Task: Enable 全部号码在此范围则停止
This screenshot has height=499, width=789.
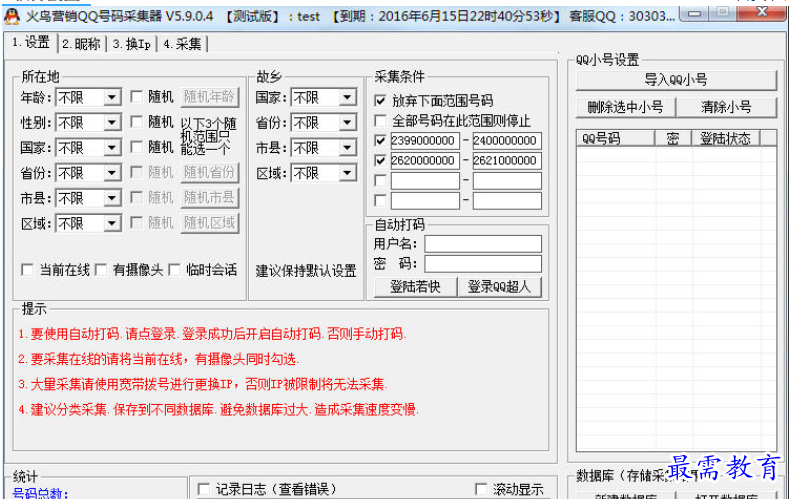Action: coord(380,121)
